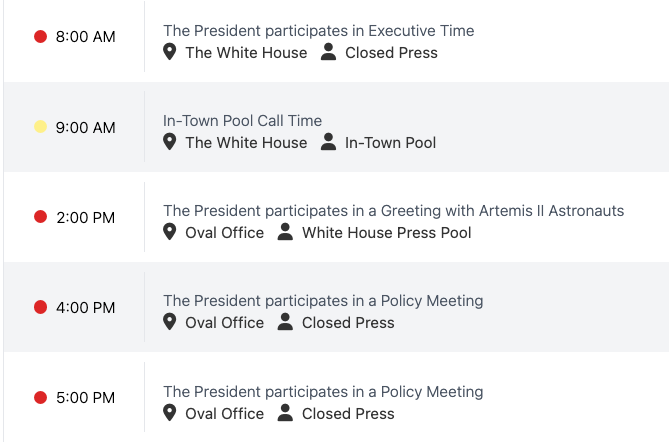This screenshot has height=442, width=669.
Task: Click the Oval Office text at 2:00 PM
Action: click(225, 233)
